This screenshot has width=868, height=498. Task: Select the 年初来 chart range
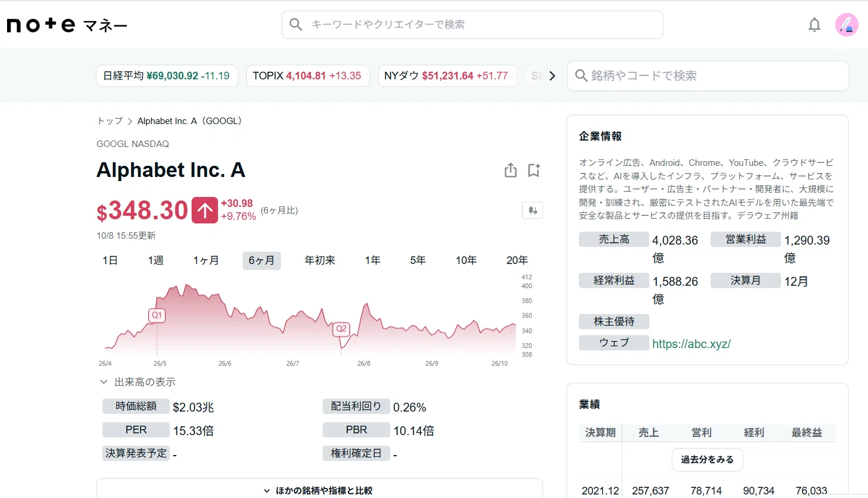[x=320, y=260]
